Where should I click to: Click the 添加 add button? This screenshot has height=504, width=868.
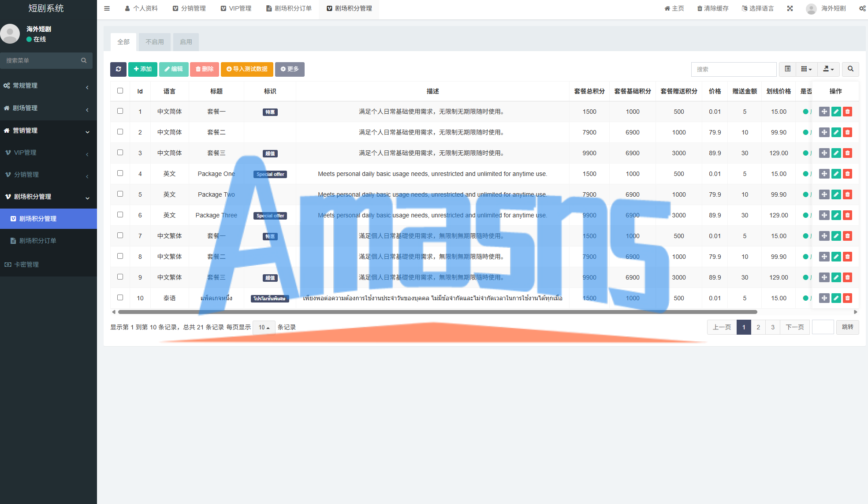(x=143, y=69)
